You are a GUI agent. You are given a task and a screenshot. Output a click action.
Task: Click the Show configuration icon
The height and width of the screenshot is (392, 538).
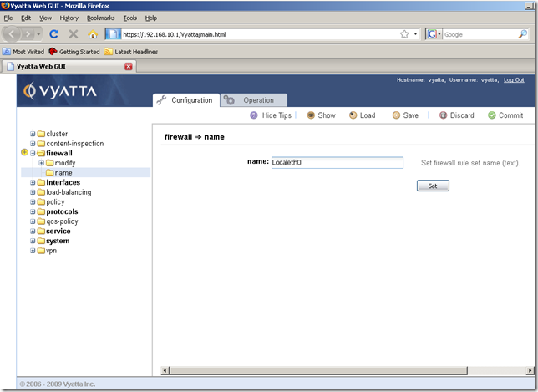pos(311,115)
